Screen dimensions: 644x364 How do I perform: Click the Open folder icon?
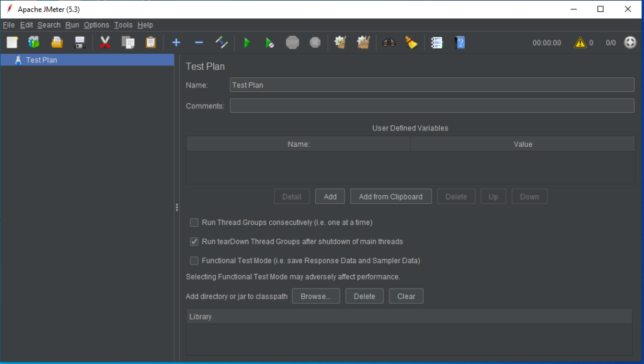(57, 42)
